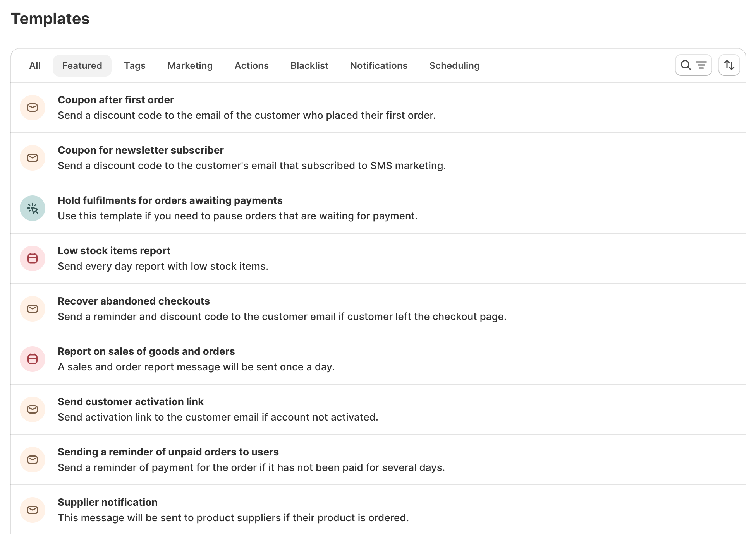The height and width of the screenshot is (534, 756).
Task: Switch to the Scheduling tab
Action: point(454,65)
